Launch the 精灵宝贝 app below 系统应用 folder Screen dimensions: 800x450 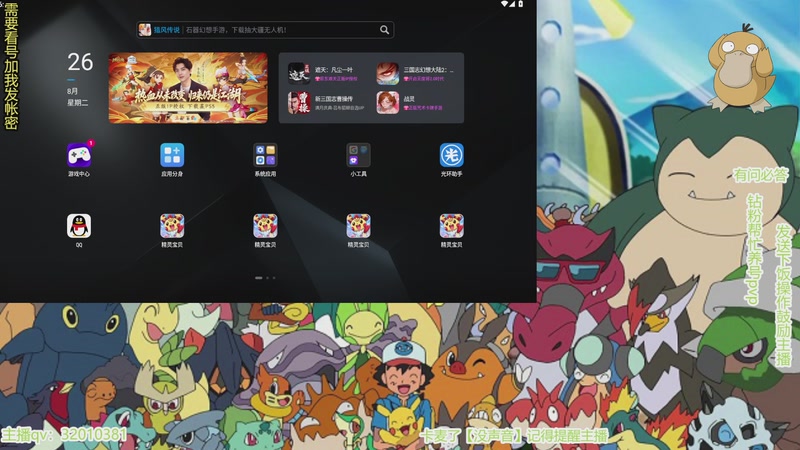click(265, 226)
